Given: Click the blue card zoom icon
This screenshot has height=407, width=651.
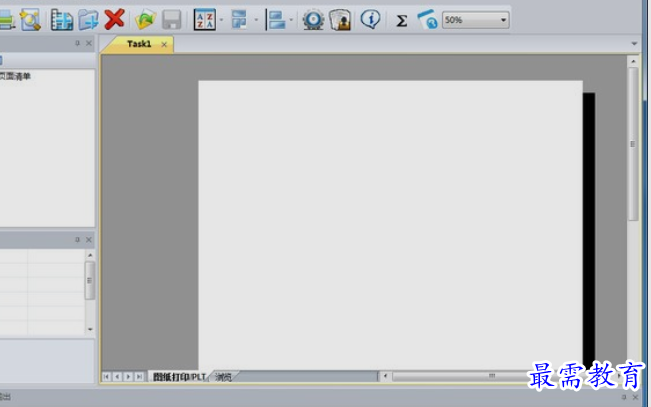Looking at the screenshot, I should pos(428,20).
